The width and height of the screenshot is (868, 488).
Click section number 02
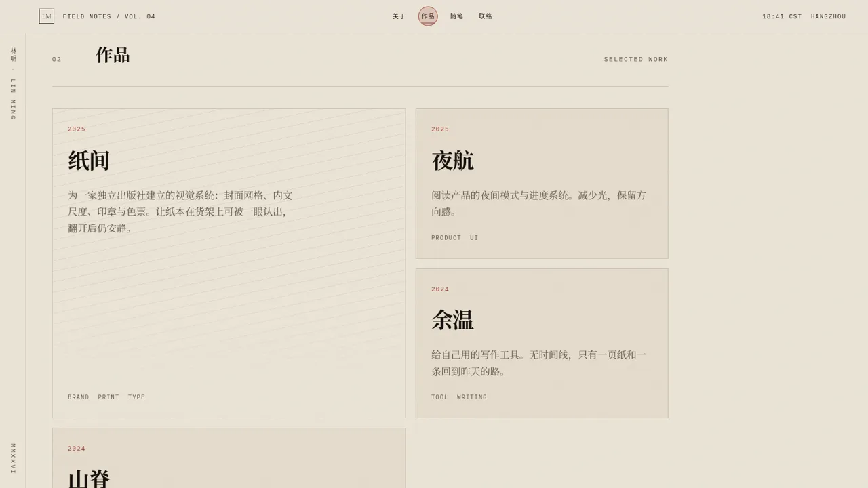coord(57,60)
